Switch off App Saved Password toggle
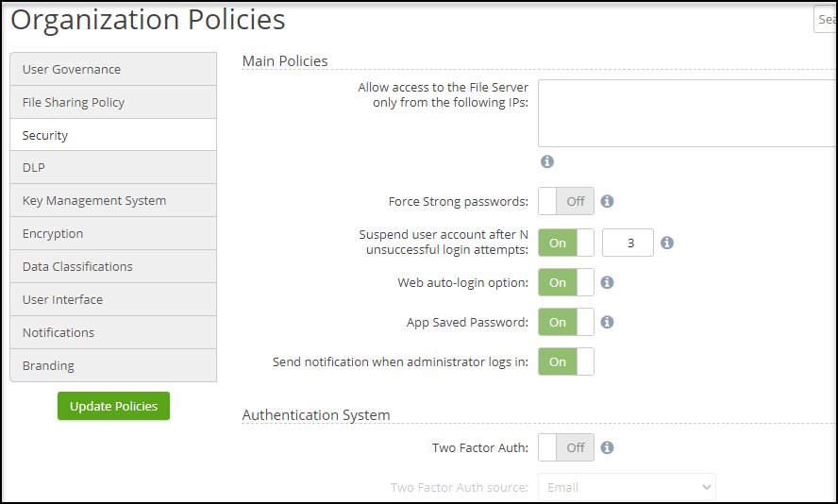The image size is (838, 504). coord(566,322)
